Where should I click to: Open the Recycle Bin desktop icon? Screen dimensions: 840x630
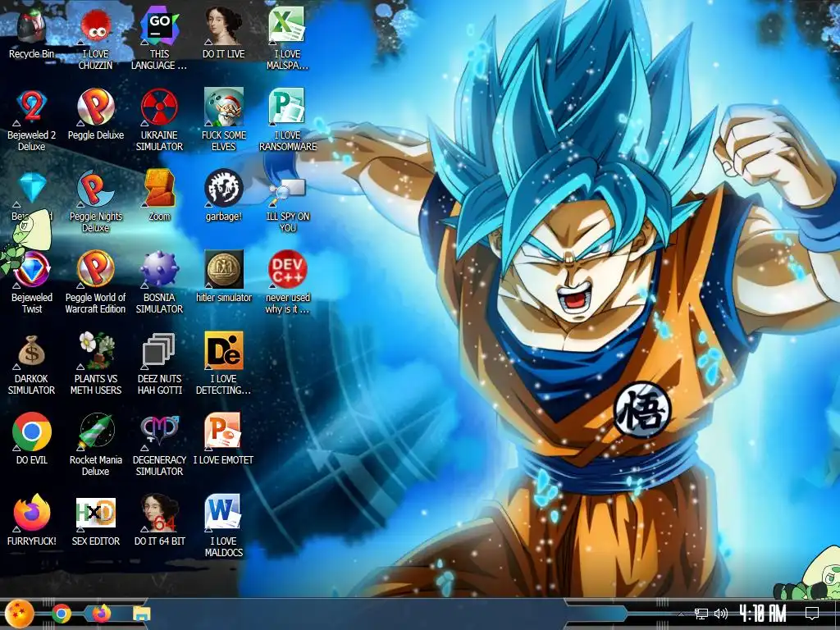[32, 27]
